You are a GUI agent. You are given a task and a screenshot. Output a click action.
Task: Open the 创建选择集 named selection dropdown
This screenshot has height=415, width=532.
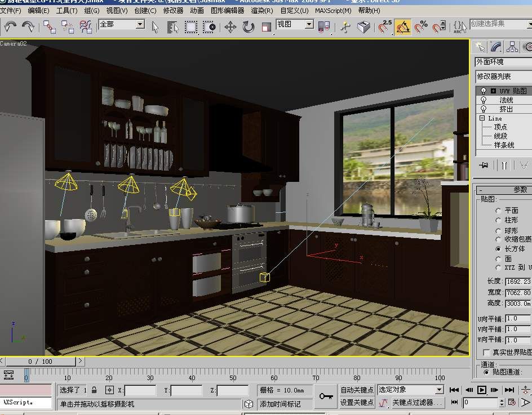point(530,24)
